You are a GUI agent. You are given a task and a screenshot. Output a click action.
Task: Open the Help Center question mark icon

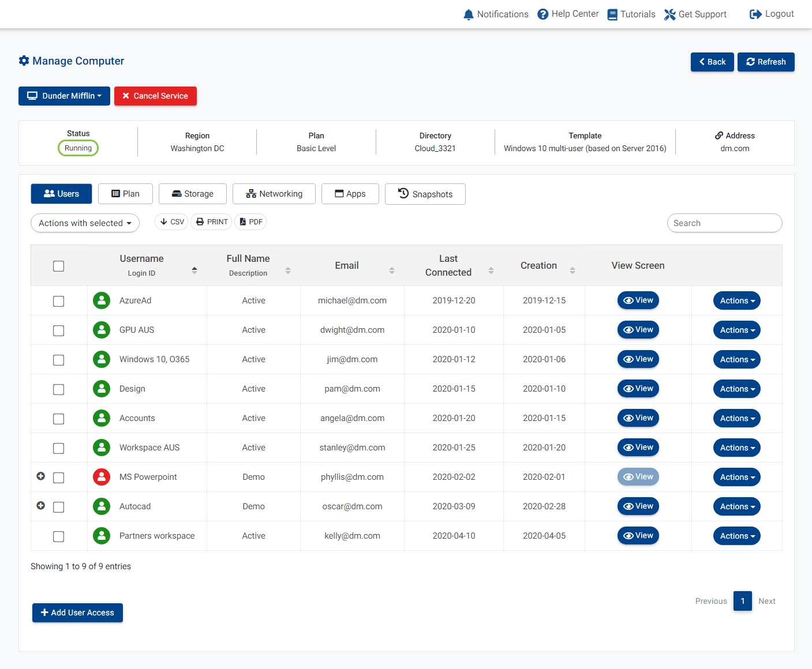(542, 14)
